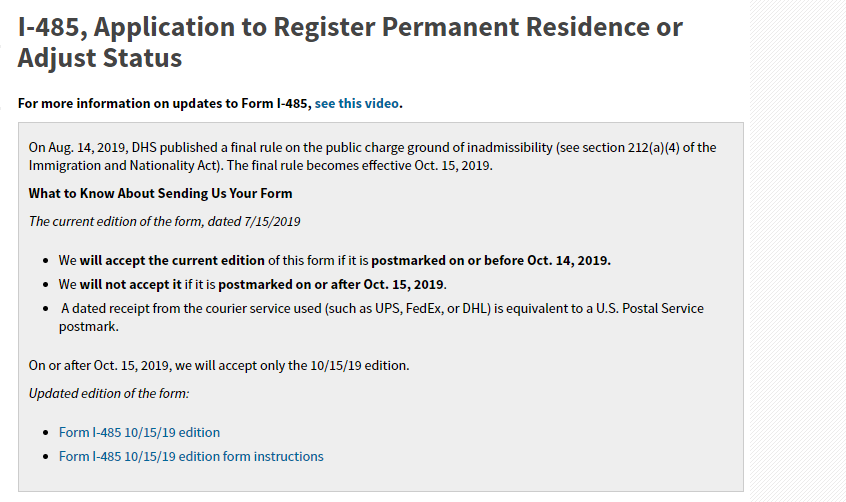This screenshot has width=846, height=502.
Task: Click the 'accept only the 10/15/19 edition' sentence
Action: click(x=219, y=365)
